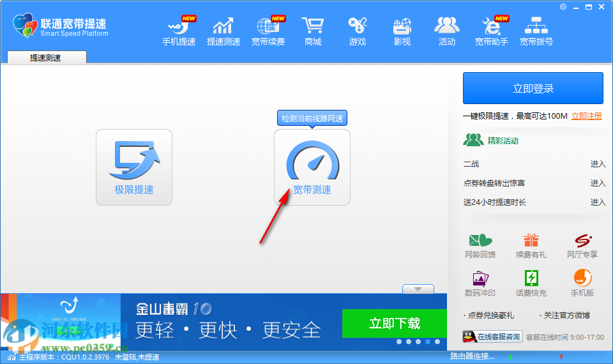Click the red upload arrow in status bar

(x=561, y=356)
